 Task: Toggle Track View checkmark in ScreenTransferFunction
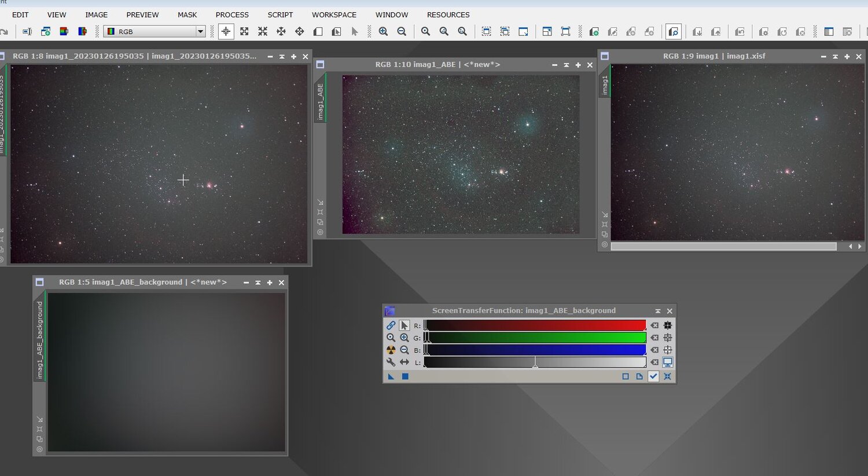coord(653,376)
